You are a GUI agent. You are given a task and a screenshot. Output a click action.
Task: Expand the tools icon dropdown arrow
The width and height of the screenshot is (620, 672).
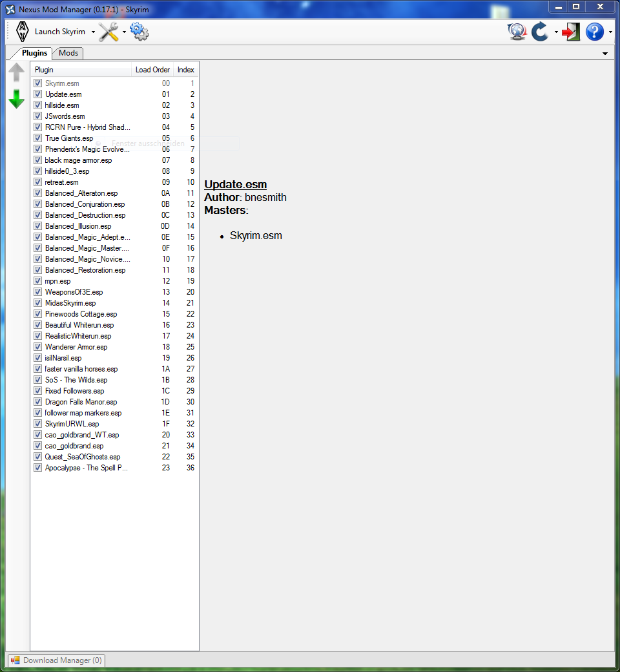[124, 32]
